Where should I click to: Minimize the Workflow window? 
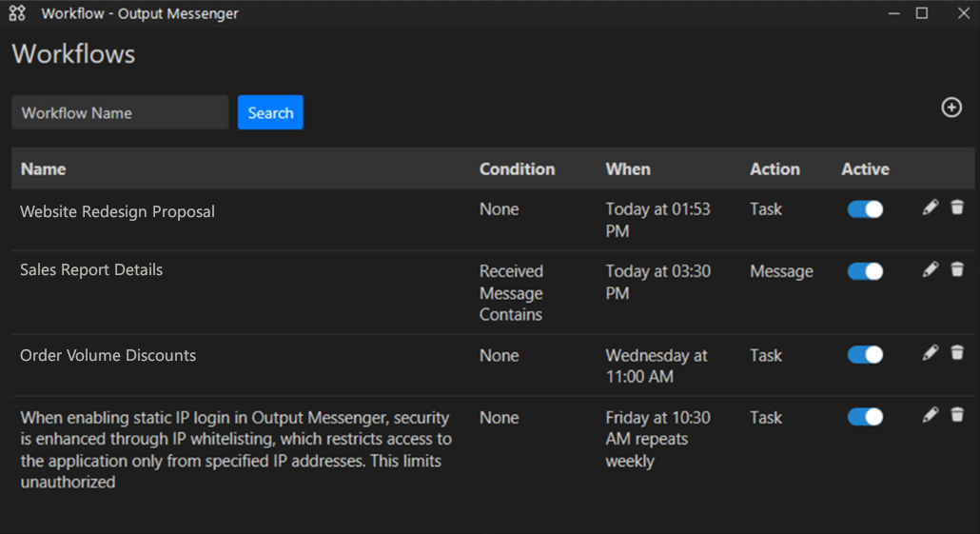[893, 13]
